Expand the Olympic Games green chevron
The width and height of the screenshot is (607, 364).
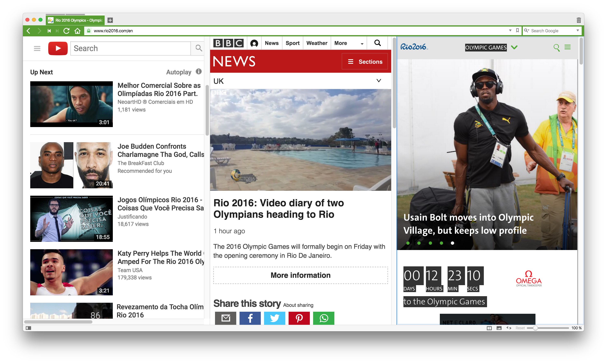514,47
